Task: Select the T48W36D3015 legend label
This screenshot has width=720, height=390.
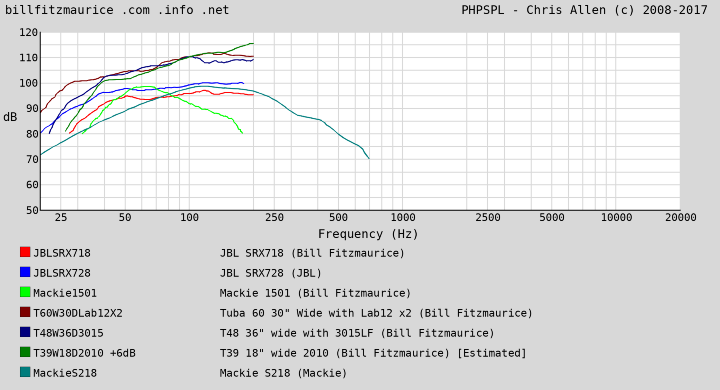Action: 68,333
